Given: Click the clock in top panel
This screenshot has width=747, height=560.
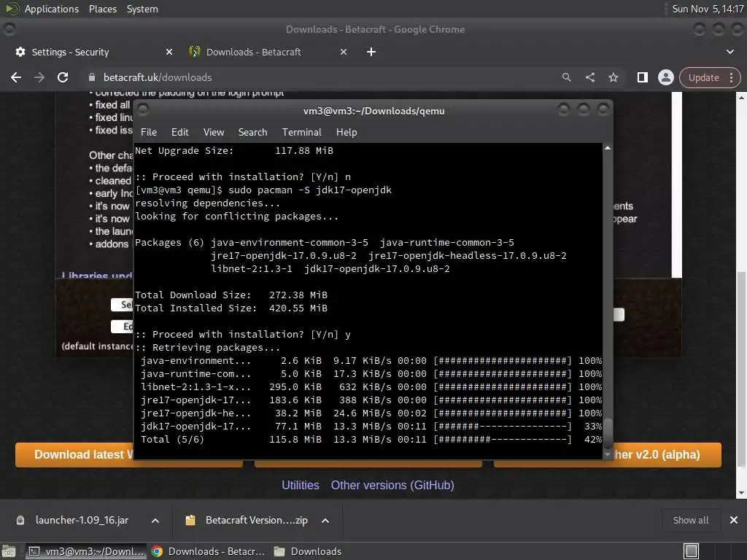Looking at the screenshot, I should (708, 9).
